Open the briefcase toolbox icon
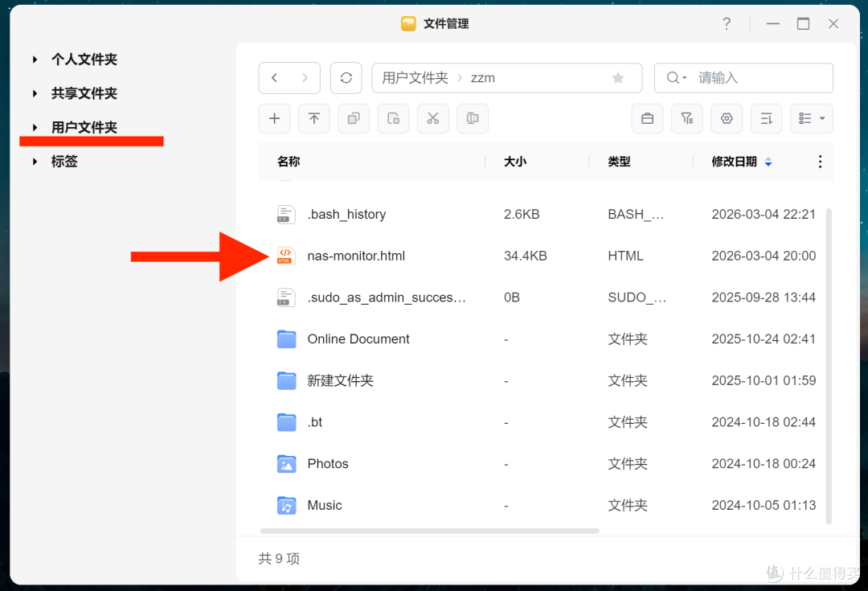 [x=647, y=118]
